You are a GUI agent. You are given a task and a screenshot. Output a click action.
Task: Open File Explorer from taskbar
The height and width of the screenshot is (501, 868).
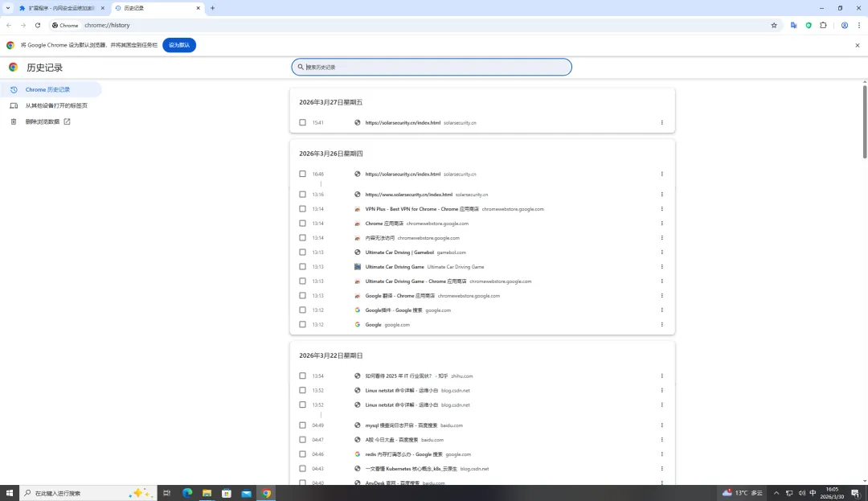[x=207, y=493]
